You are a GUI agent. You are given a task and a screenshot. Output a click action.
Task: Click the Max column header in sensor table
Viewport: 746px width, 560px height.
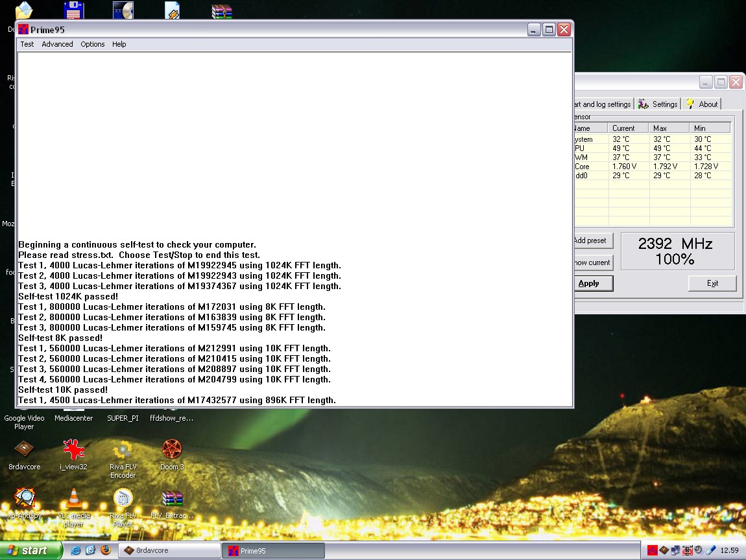click(x=669, y=128)
